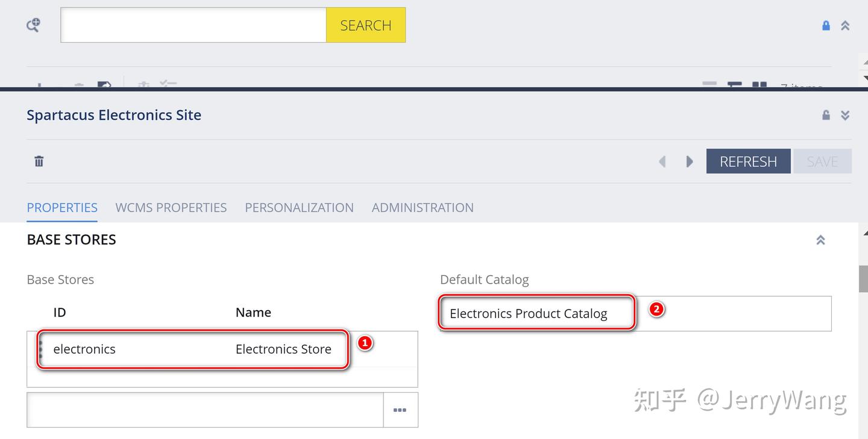Click the blue lock icon in the search bar

pyautogui.click(x=826, y=25)
